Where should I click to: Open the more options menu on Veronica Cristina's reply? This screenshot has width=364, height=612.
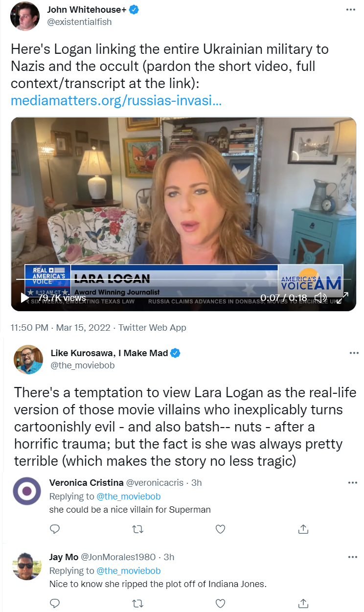(353, 482)
